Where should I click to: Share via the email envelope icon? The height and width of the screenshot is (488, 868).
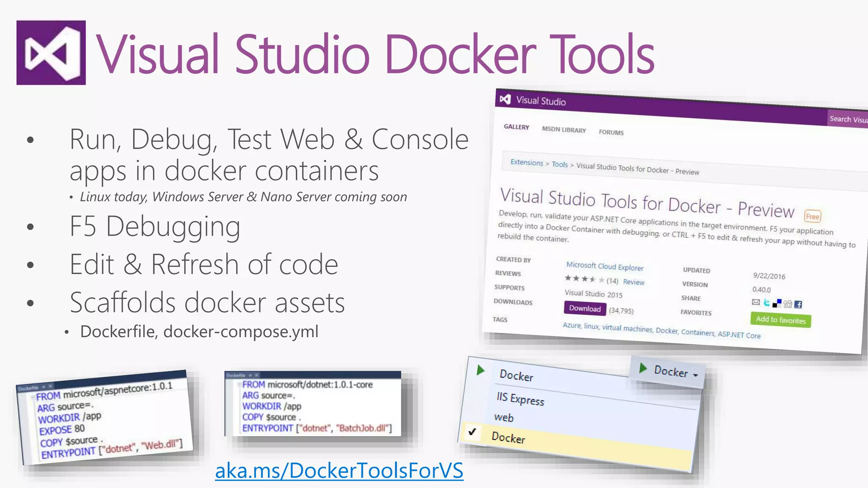click(756, 302)
